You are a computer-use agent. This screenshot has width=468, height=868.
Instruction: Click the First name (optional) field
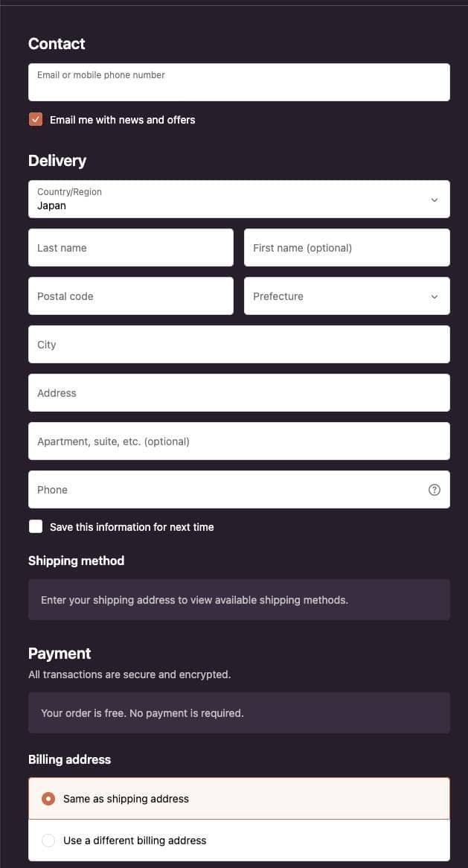point(346,248)
